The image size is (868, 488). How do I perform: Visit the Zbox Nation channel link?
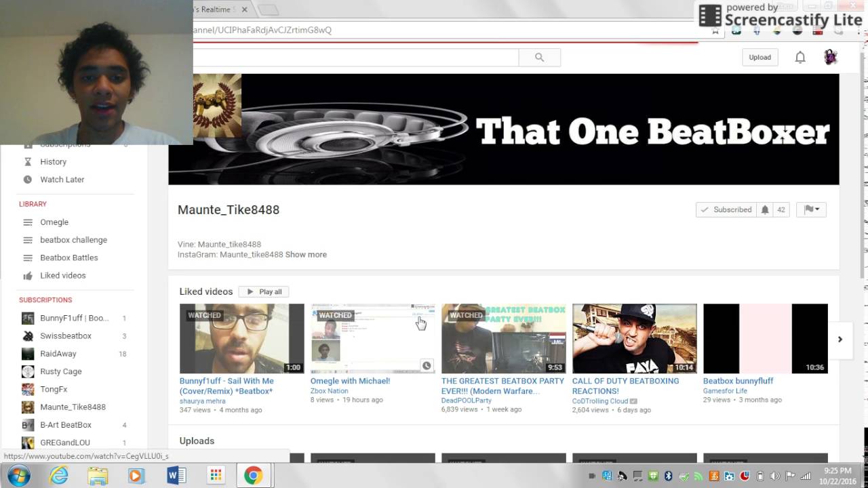[329, 391]
